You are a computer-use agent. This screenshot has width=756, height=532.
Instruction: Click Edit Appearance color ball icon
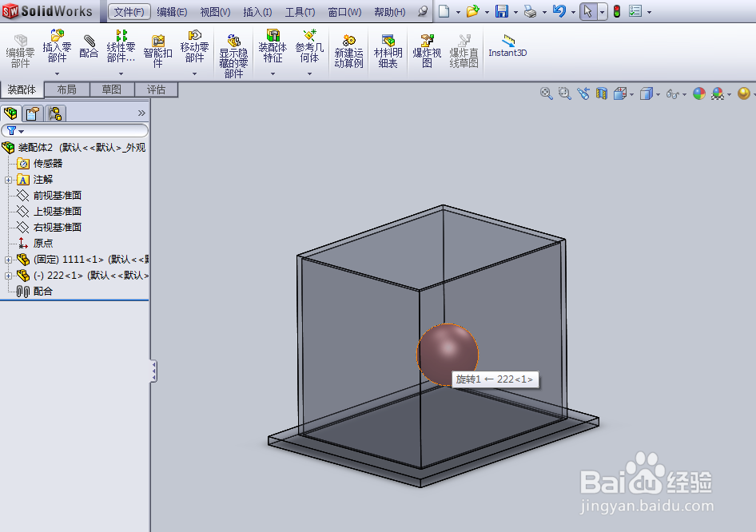(699, 93)
